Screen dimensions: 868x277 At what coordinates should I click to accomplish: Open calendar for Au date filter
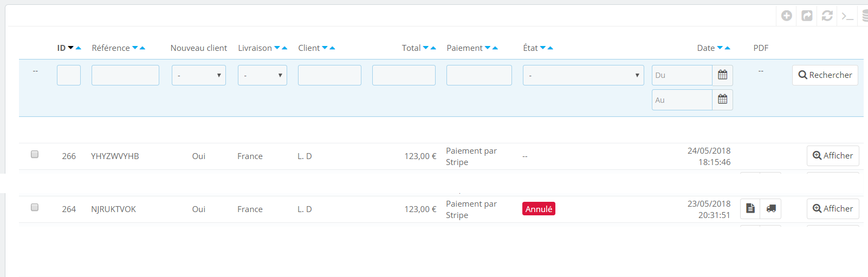click(722, 100)
